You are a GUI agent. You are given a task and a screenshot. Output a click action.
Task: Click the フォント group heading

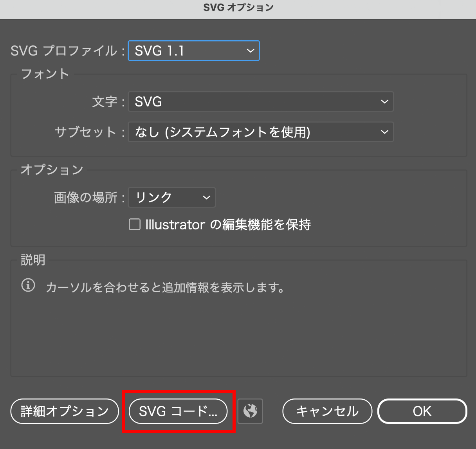pos(45,74)
